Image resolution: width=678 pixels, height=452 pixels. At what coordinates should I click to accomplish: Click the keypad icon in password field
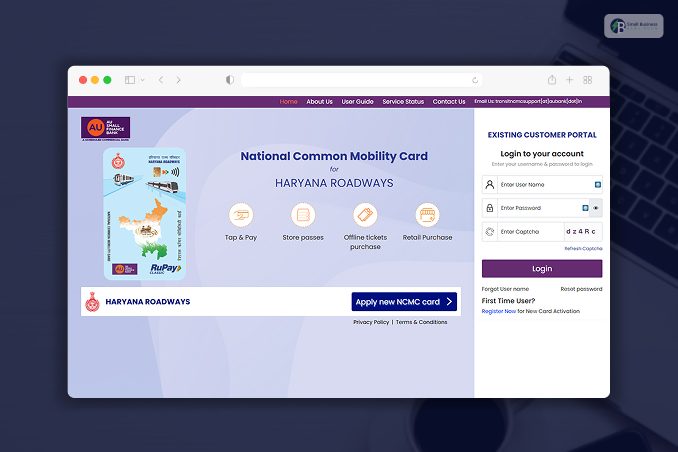click(585, 208)
